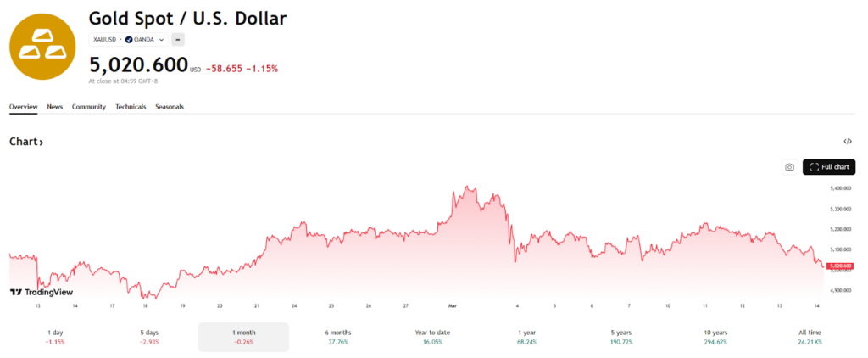
Task: Switch to the News tab
Action: (55, 107)
